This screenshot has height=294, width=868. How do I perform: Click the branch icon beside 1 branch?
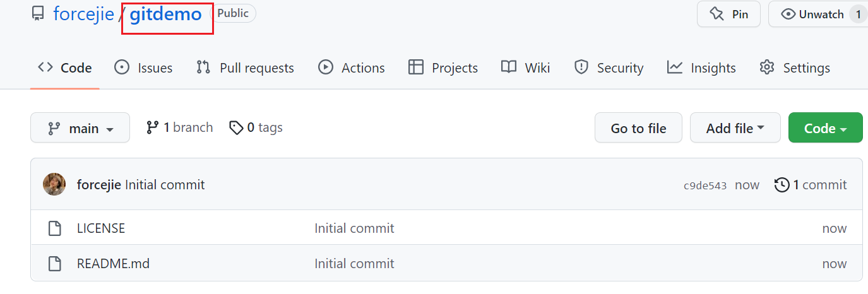pyautogui.click(x=152, y=127)
